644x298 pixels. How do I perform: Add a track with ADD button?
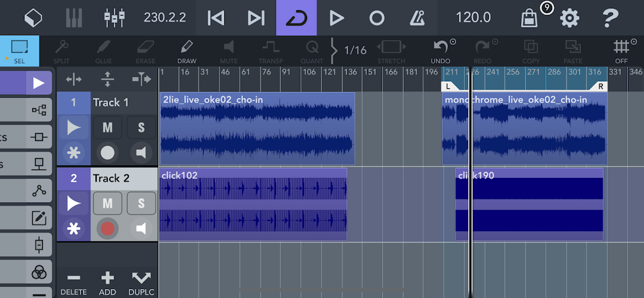(x=107, y=283)
